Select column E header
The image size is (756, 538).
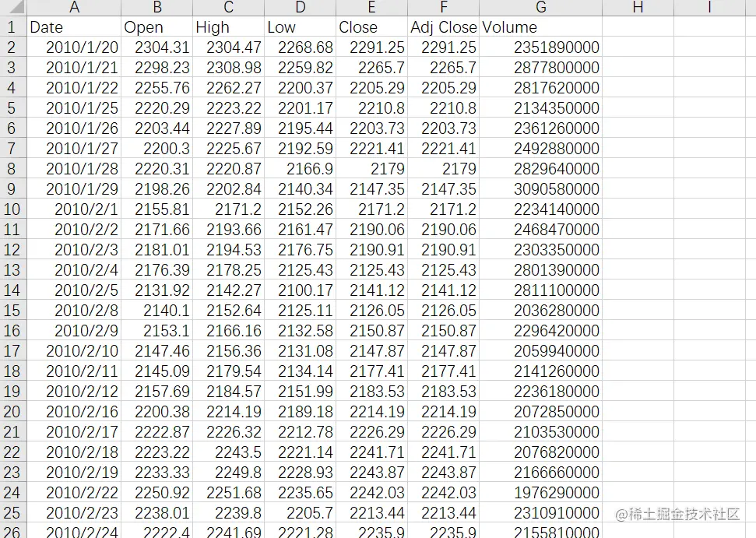[x=371, y=7]
